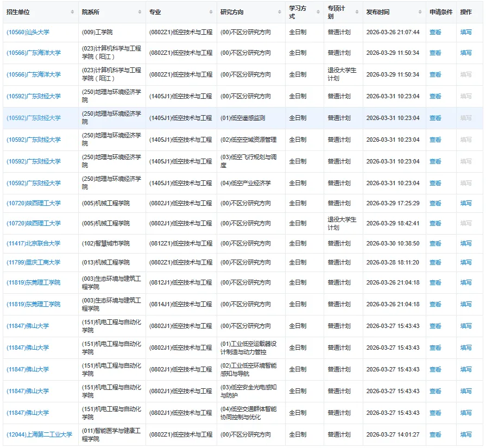Viewport: 486px width, 448px height.
Task: Select the 2026-03-28 18:11:20 timestamp
Action: 393,262
